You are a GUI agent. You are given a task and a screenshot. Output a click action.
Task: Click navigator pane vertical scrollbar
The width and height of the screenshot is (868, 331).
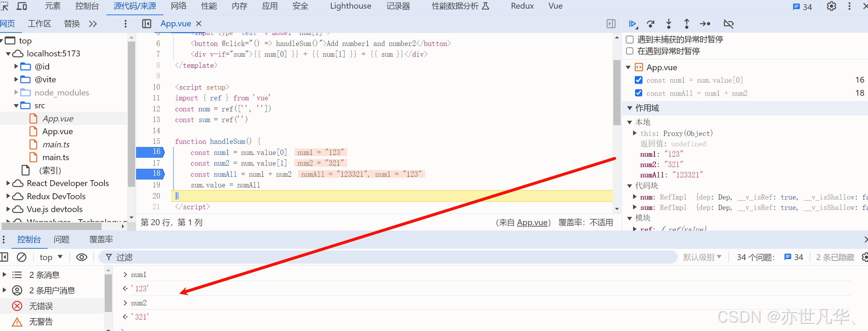coord(131,114)
